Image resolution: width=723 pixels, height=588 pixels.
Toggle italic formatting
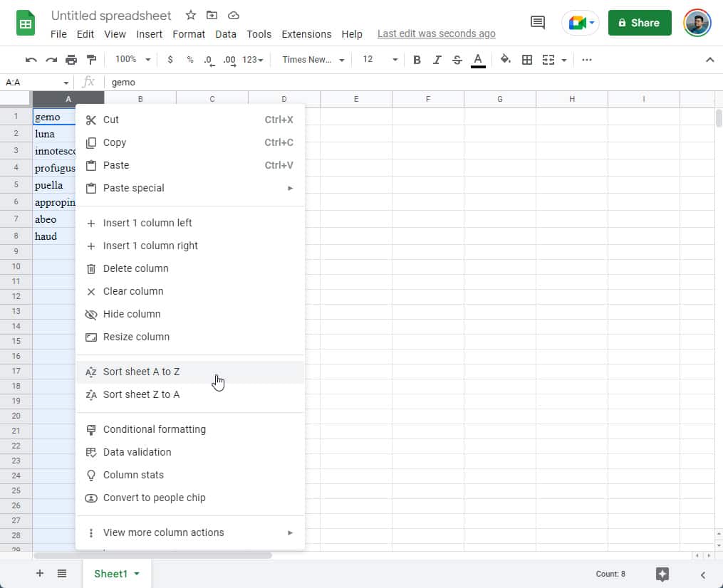(437, 60)
